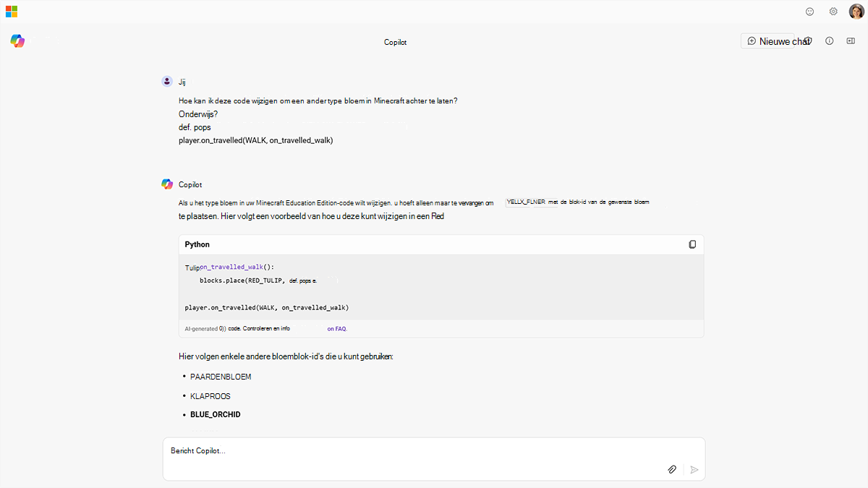Send the message with the send arrow

coord(694,469)
